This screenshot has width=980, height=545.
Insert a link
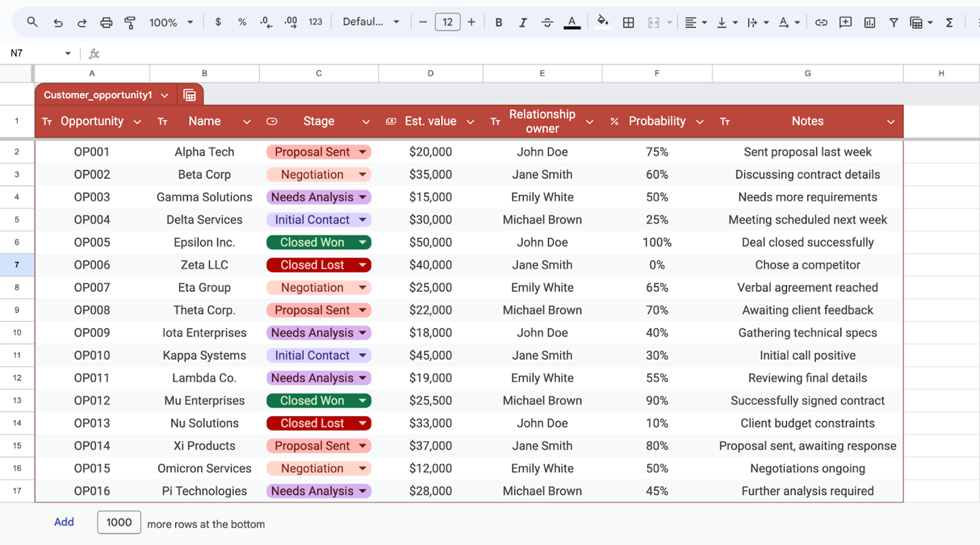coord(821,22)
